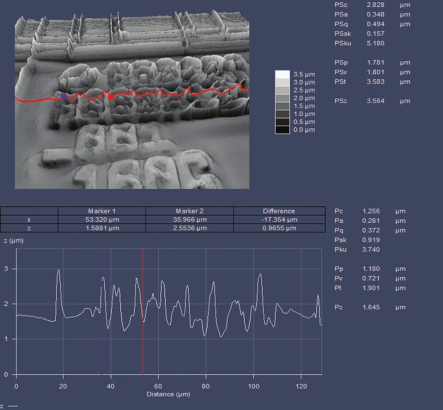This screenshot has width=443, height=410.
Task: Select the blue vertical marker line in chart
Action: click(102, 311)
